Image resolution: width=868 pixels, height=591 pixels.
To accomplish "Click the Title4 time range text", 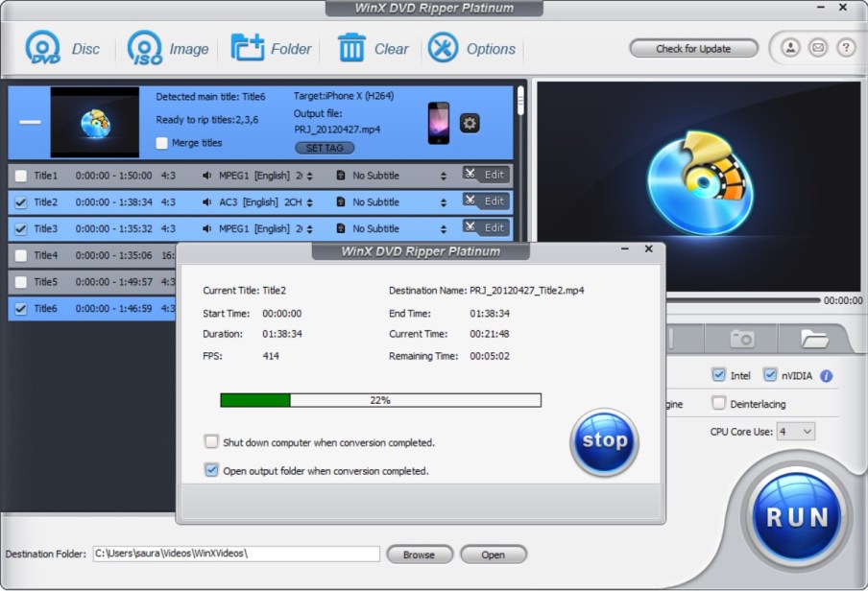I will click(113, 255).
